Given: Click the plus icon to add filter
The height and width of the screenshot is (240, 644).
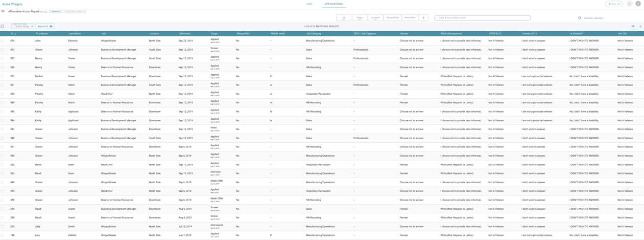Looking at the screenshot, I should coord(423,18).
